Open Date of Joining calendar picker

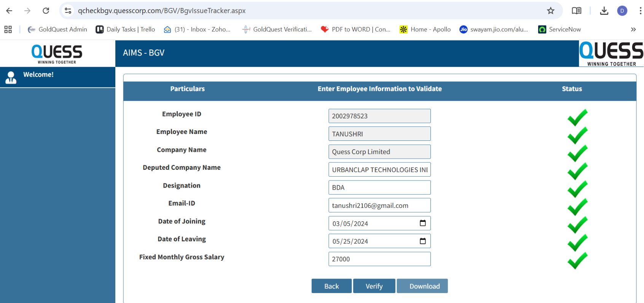[422, 223]
